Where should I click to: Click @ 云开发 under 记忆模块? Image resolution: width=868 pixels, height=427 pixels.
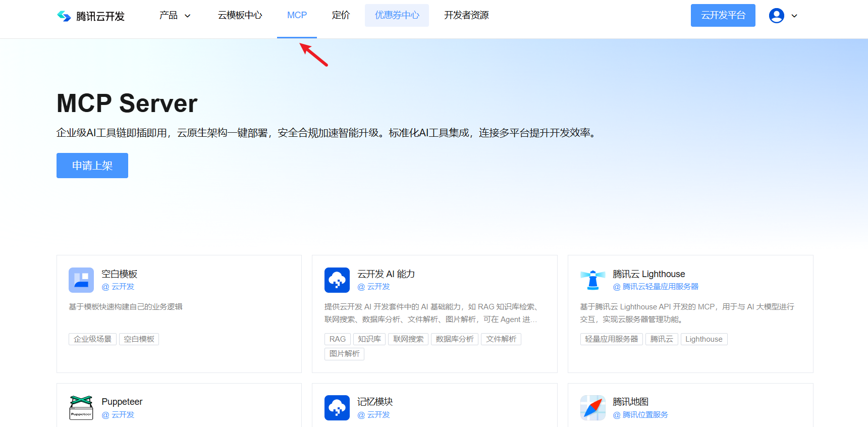pyautogui.click(x=373, y=415)
